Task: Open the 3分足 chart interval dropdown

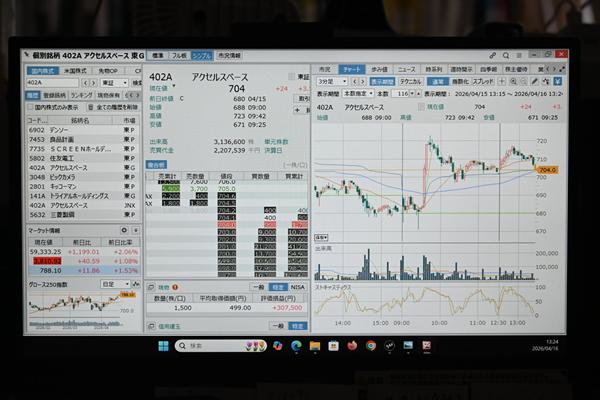Action: tap(327, 80)
